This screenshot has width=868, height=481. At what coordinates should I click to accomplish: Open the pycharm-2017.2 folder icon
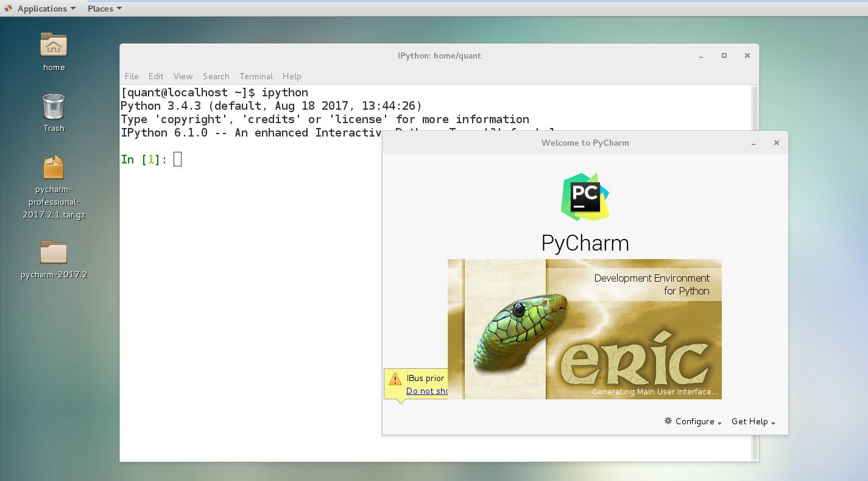[x=54, y=252]
